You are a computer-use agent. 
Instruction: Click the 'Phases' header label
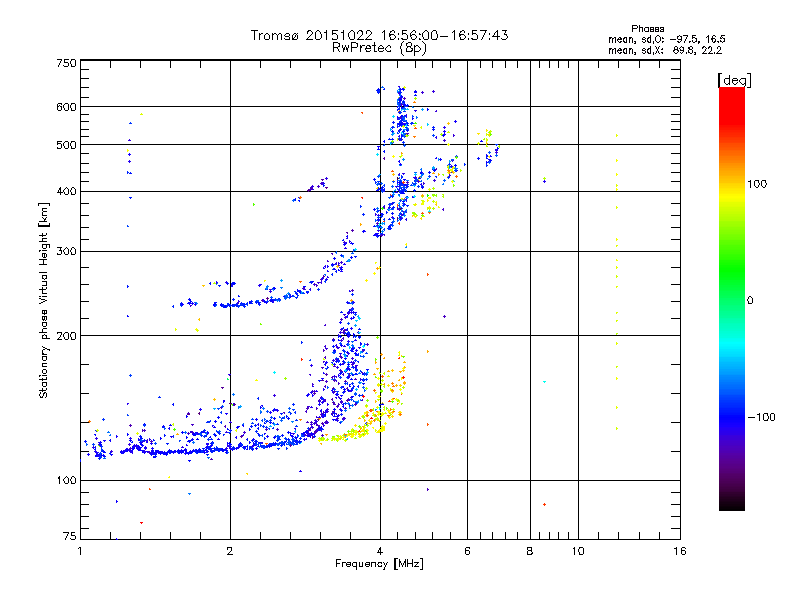(647, 29)
